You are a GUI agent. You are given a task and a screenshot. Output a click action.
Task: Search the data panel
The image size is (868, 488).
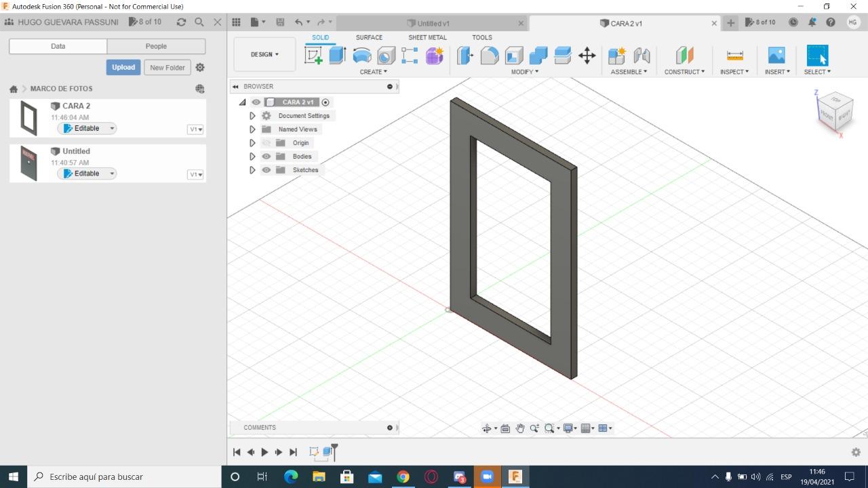click(x=199, y=22)
